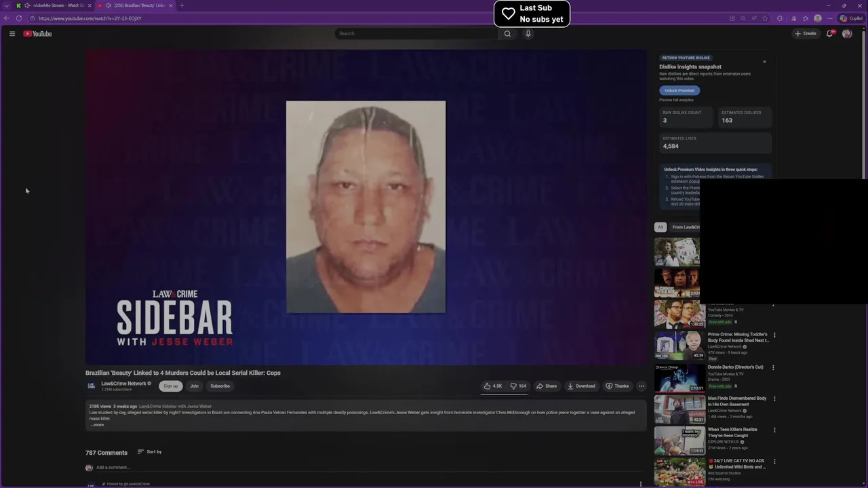Add this page to favorites star

[x=765, y=18]
